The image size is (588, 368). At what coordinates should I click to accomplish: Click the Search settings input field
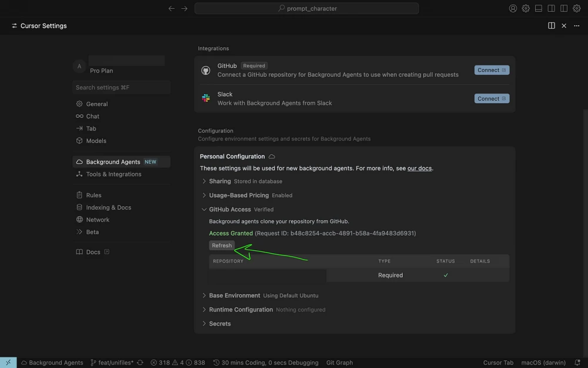[121, 87]
